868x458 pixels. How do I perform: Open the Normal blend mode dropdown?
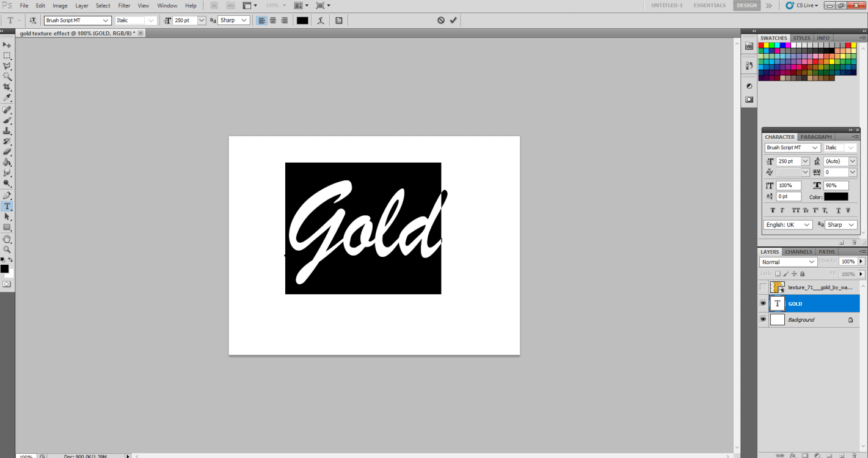click(x=812, y=261)
